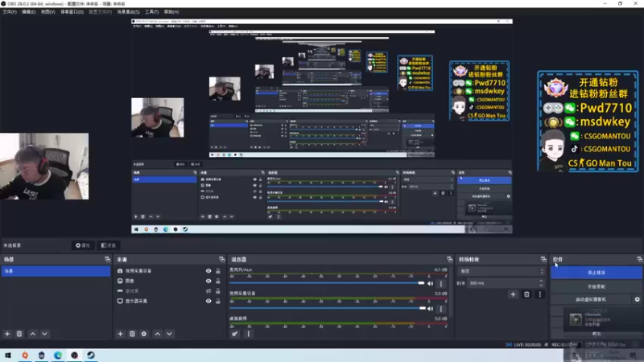Stop streaming with blue button

coord(596,273)
